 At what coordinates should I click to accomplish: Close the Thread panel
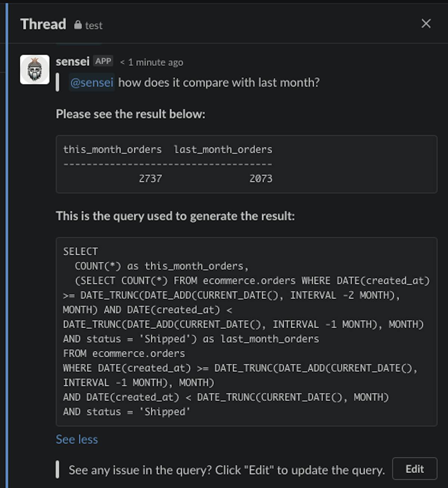point(426,24)
